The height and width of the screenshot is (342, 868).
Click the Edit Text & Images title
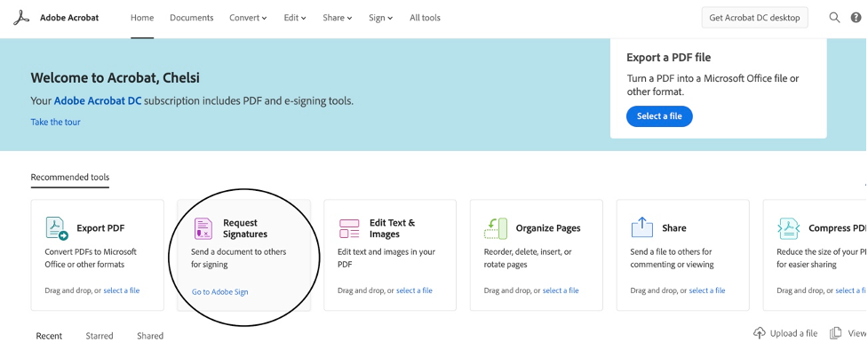(x=392, y=228)
